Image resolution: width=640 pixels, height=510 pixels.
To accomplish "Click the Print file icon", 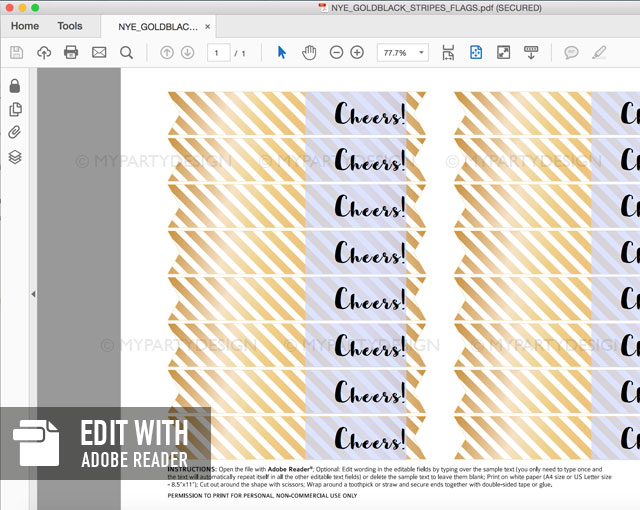I will pyautogui.click(x=71, y=52).
